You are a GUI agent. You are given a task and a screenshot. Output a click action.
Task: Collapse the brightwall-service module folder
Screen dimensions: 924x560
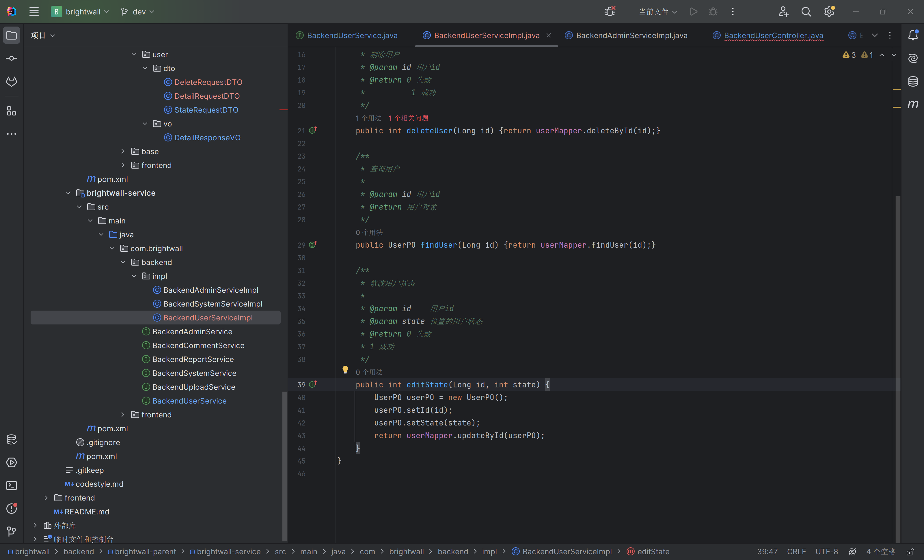pos(68,193)
